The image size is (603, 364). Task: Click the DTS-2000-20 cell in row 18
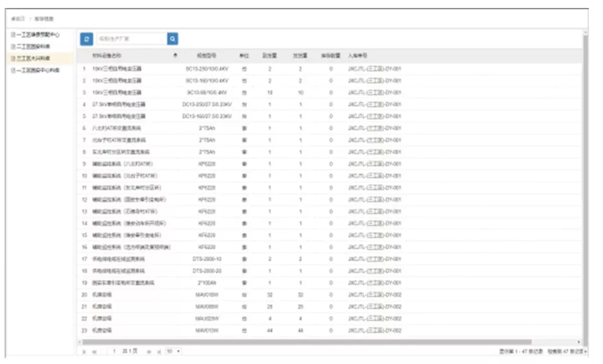coord(207,271)
